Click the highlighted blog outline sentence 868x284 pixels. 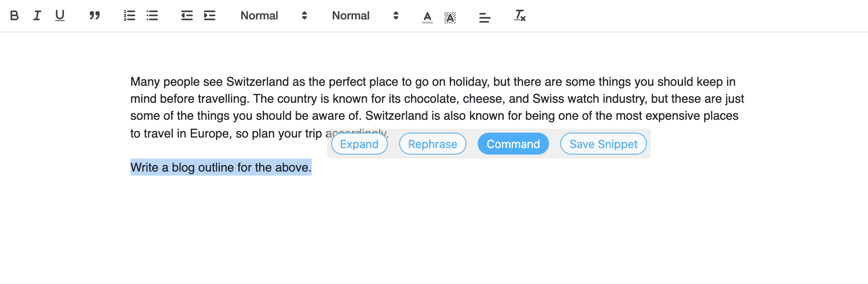(x=221, y=167)
